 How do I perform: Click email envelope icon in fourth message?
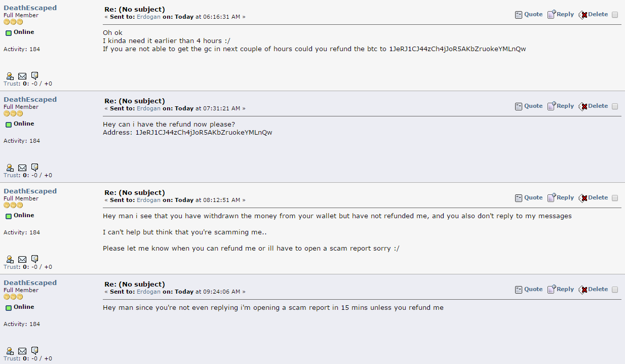pos(22,351)
